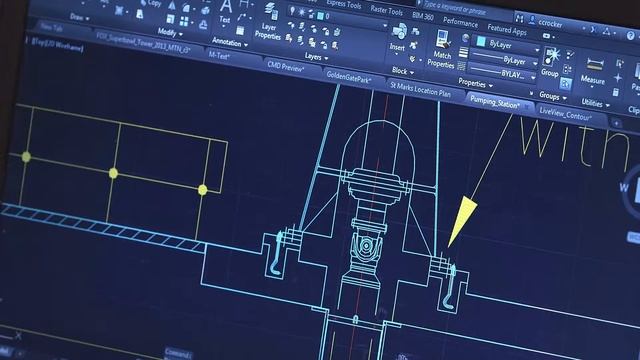Viewport: 640px width, 360px height.
Task: Expand the Groups panel
Action: [553, 96]
